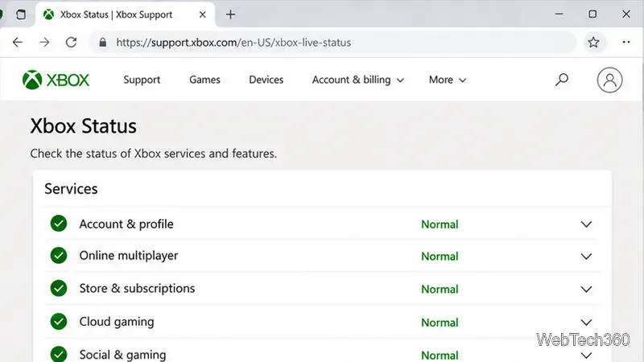Go to Support in the nav

(x=142, y=80)
